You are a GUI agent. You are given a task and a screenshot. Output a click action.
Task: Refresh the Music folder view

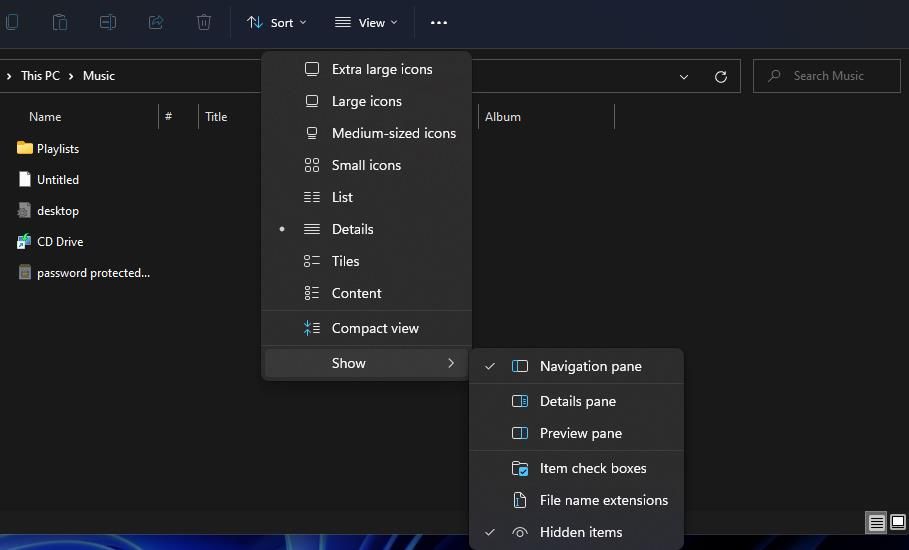720,76
